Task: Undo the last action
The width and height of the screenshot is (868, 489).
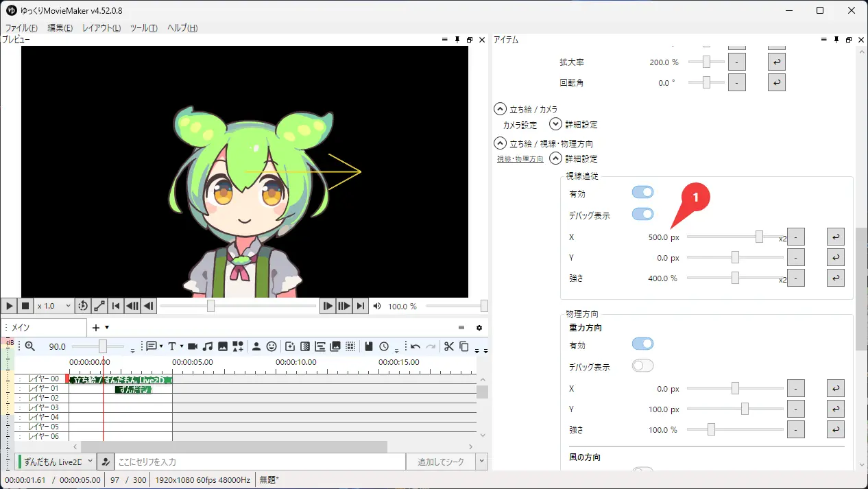Action: click(x=415, y=346)
